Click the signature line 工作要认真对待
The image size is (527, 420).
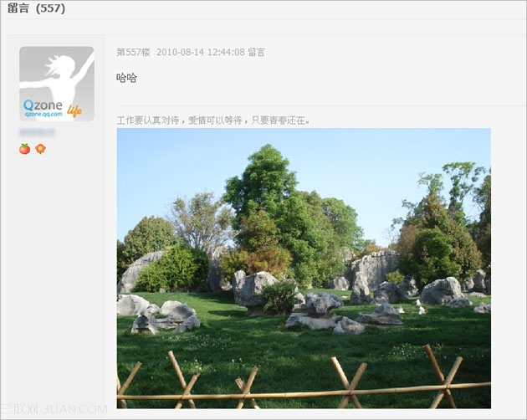pyautogui.click(x=213, y=120)
